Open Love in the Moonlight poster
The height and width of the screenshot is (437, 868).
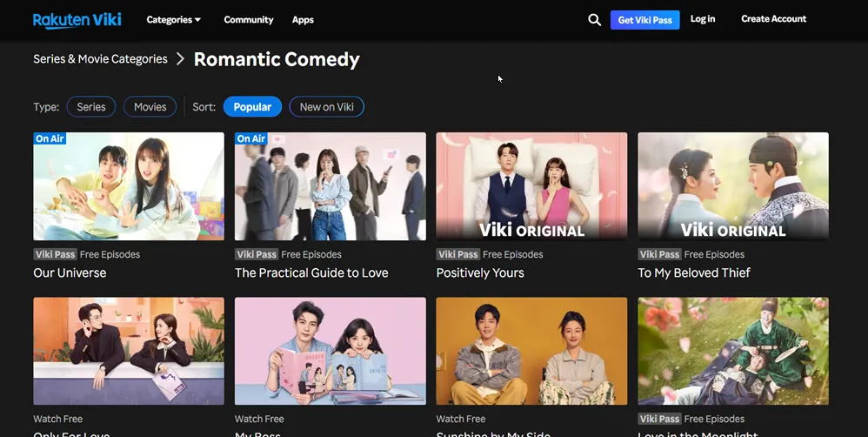pyautogui.click(x=733, y=351)
